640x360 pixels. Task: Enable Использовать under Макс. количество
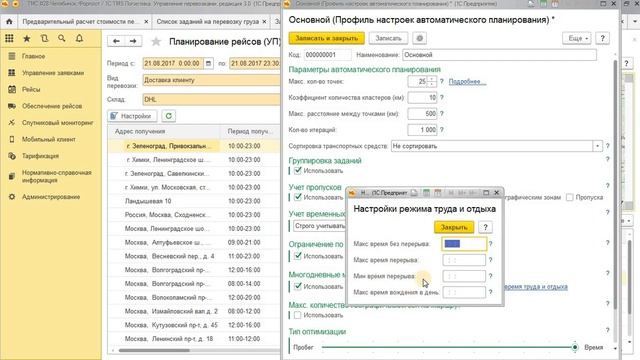(x=298, y=315)
